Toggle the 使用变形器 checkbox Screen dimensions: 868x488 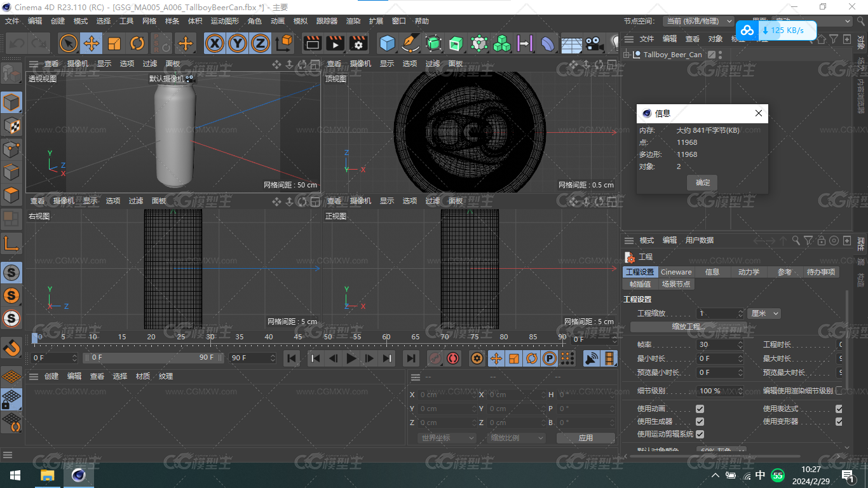(x=839, y=421)
